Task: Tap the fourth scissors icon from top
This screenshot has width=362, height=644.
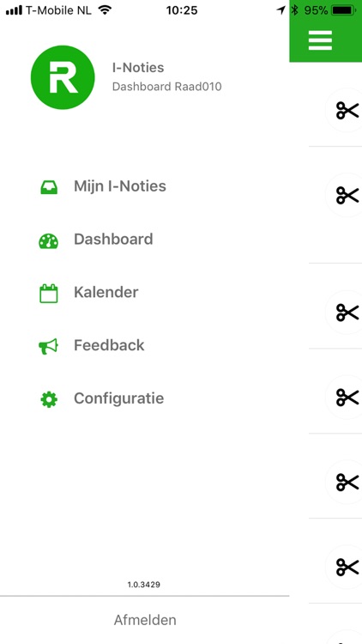Action: tap(347, 398)
